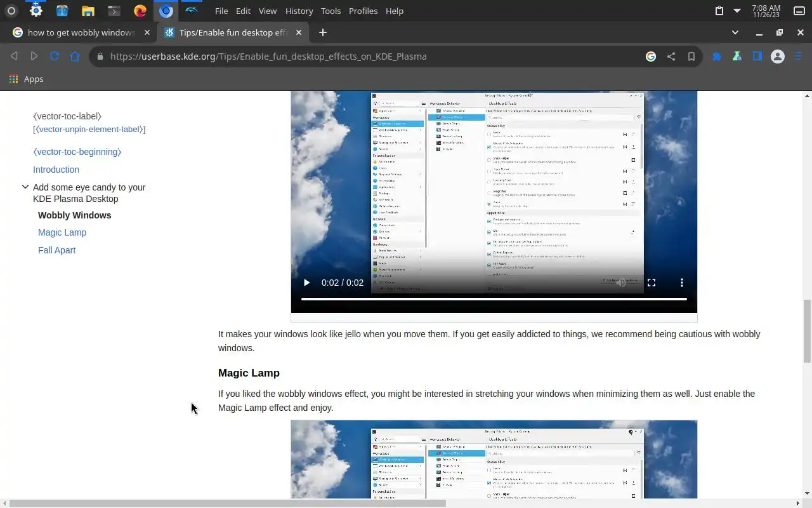Click the Google icon in address bar
The width and height of the screenshot is (812, 508).
pos(651,57)
